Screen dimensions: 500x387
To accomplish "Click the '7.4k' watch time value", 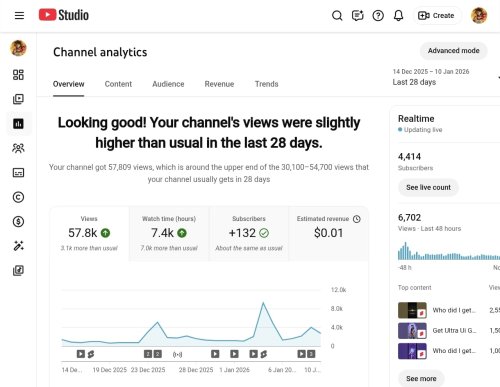I will pyautogui.click(x=162, y=233).
